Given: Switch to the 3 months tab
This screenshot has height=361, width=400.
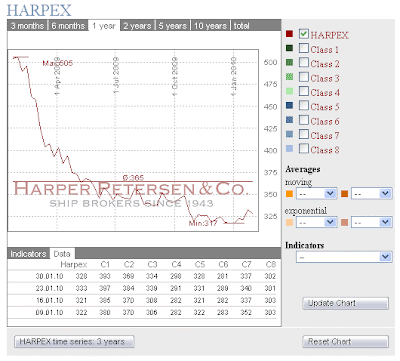Looking at the screenshot, I should tap(27, 26).
